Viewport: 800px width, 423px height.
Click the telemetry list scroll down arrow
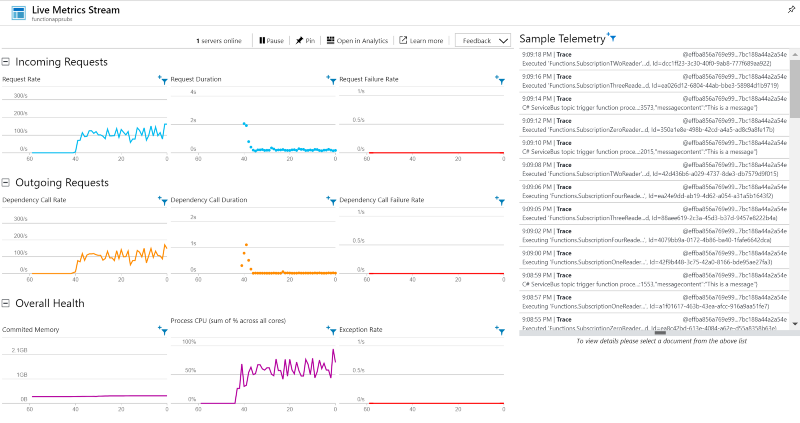pos(795,324)
